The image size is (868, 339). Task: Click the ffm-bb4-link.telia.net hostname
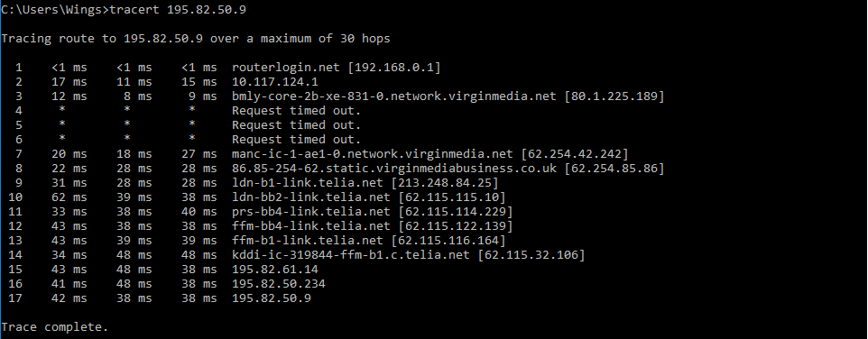tap(311, 225)
